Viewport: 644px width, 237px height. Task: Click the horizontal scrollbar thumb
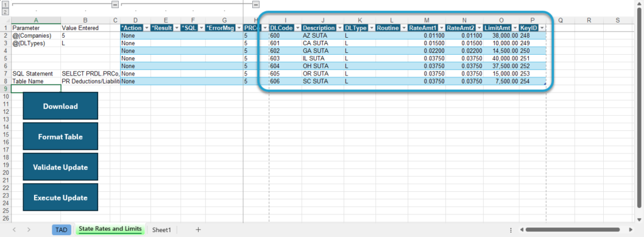click(x=572, y=229)
